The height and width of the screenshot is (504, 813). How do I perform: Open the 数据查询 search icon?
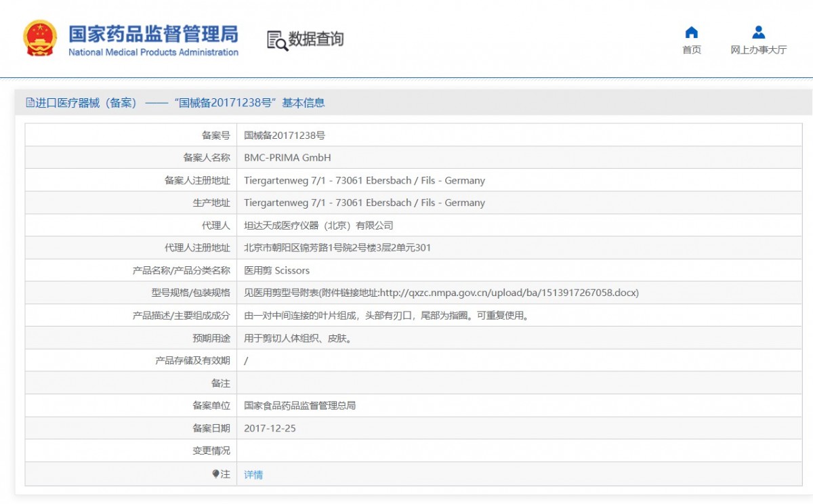276,40
